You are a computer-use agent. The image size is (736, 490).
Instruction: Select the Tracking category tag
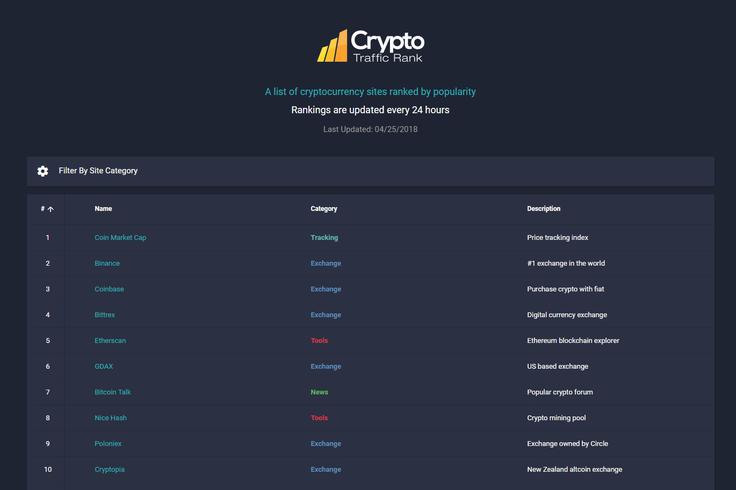[324, 237]
